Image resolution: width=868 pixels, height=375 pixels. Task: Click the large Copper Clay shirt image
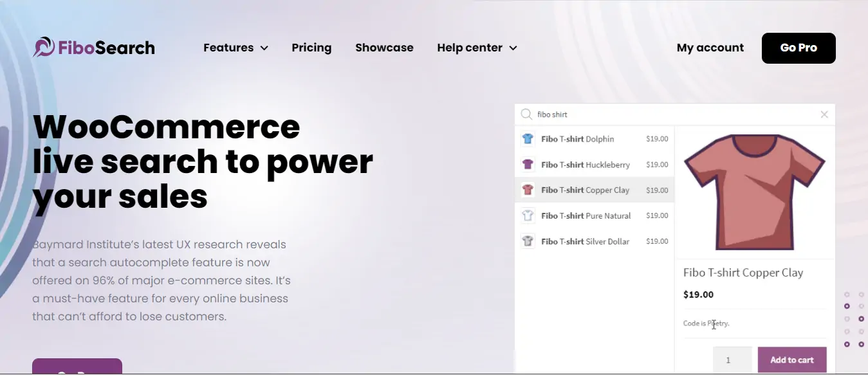(754, 192)
